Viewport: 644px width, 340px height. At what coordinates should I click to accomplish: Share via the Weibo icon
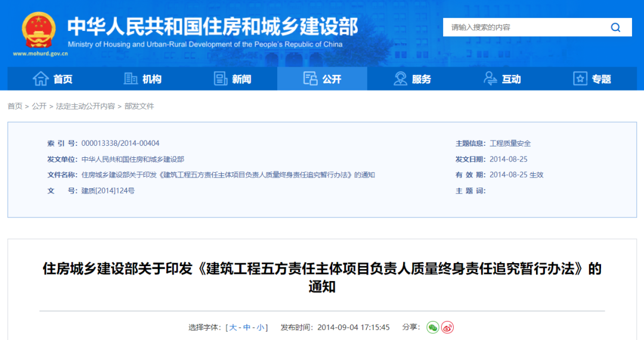tap(447, 327)
